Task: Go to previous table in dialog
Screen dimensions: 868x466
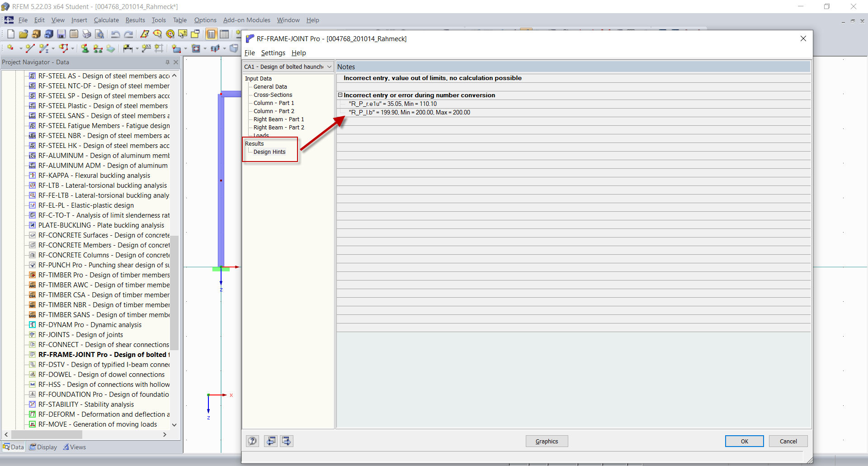Action: [271, 441]
